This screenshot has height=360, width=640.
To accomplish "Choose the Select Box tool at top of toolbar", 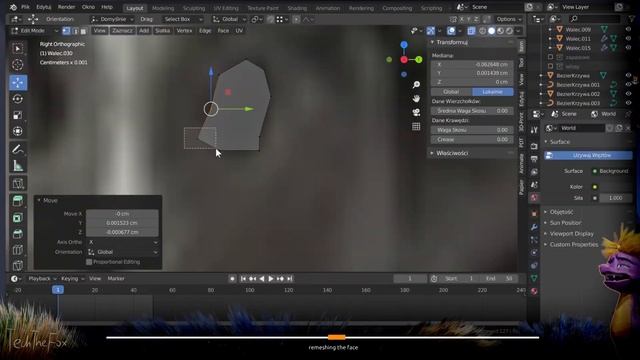I will (18, 49).
